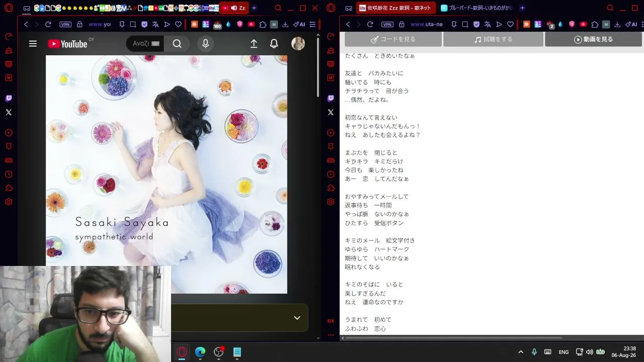This screenshot has width=644, height=362.
Task: Open extensions cube in right window toolbar
Action: [x=595, y=24]
